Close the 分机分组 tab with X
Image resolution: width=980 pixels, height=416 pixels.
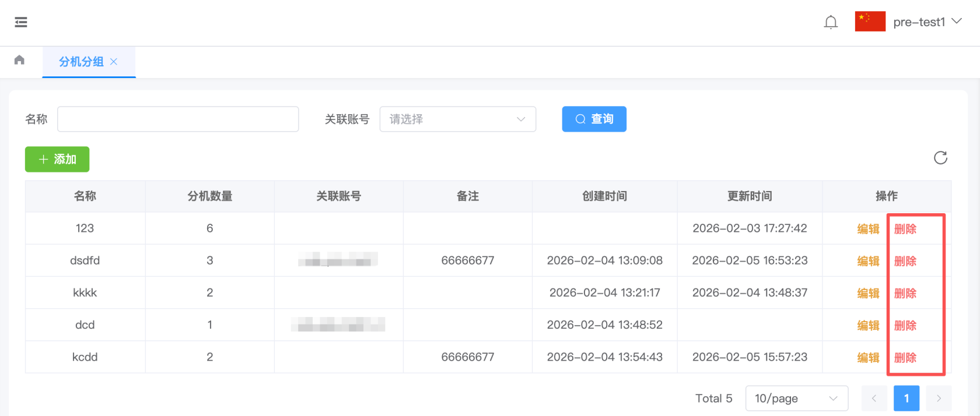coord(114,62)
